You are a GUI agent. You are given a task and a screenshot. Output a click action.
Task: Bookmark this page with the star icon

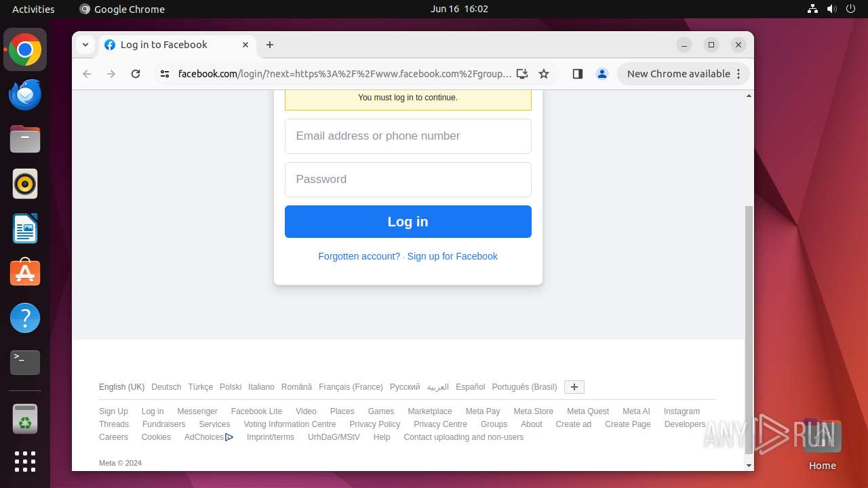point(544,74)
